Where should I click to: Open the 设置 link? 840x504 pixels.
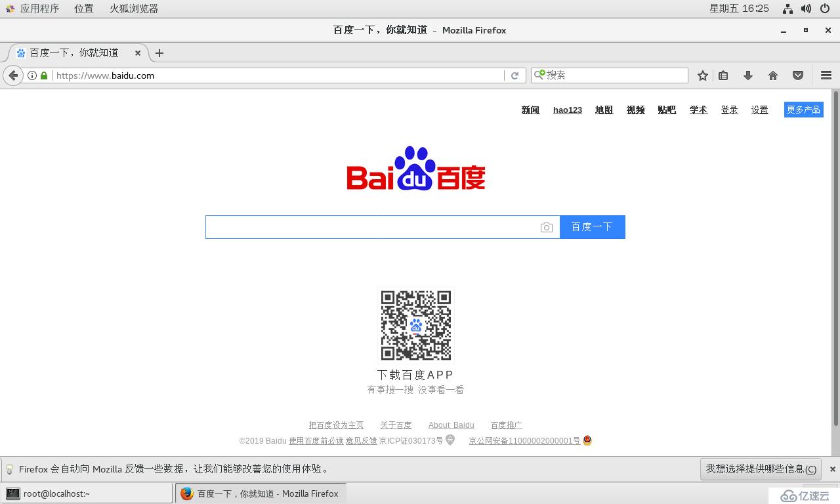(759, 110)
